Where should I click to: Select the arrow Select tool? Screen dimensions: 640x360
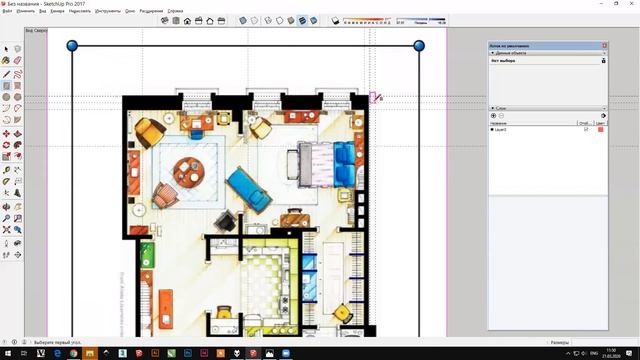point(6,49)
